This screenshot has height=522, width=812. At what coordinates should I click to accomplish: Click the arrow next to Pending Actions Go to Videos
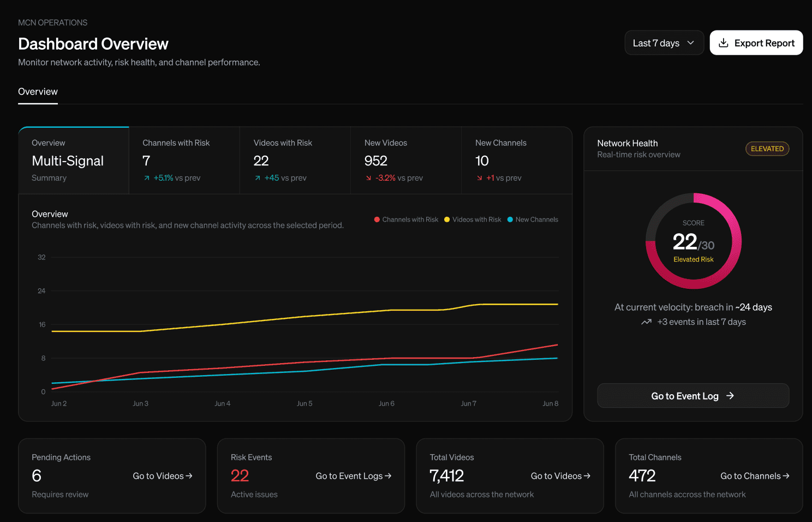189,476
